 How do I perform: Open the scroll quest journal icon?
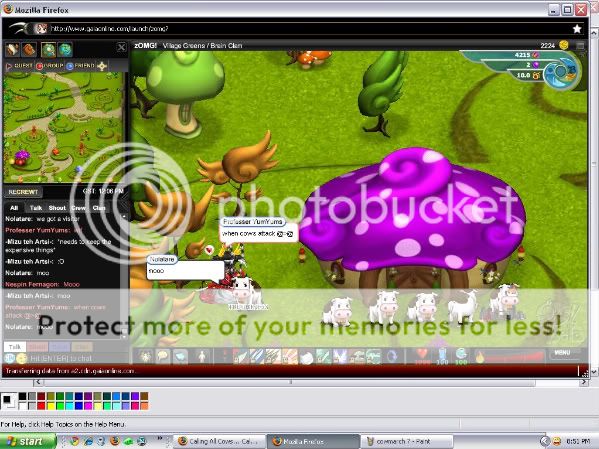12,50
